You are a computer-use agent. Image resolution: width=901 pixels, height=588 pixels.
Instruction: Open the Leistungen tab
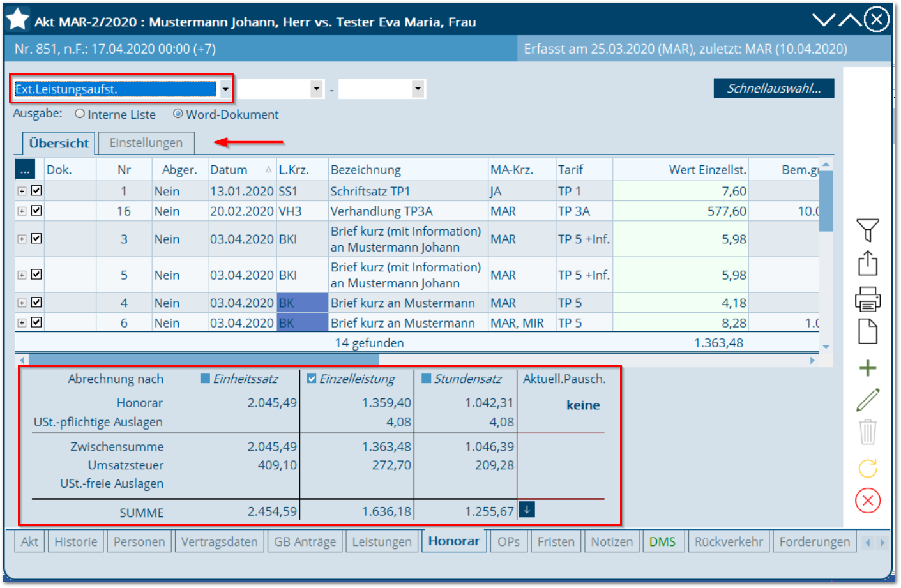point(382,541)
